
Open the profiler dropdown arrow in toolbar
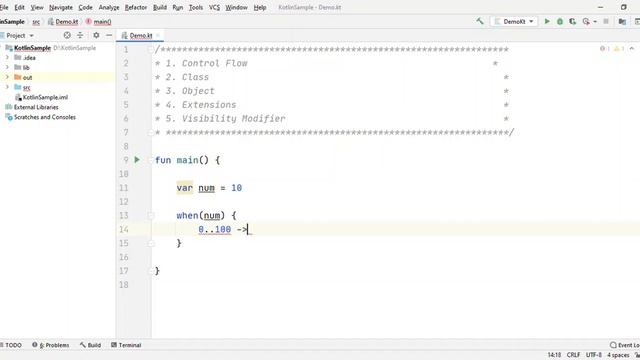[x=595, y=21]
